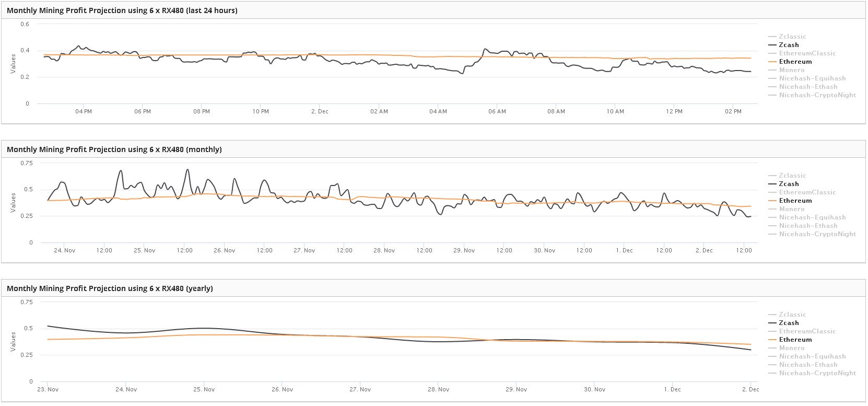Image resolution: width=868 pixels, height=406 pixels.
Task: Click '29. Nov' label in the monthly chart
Action: (x=464, y=251)
